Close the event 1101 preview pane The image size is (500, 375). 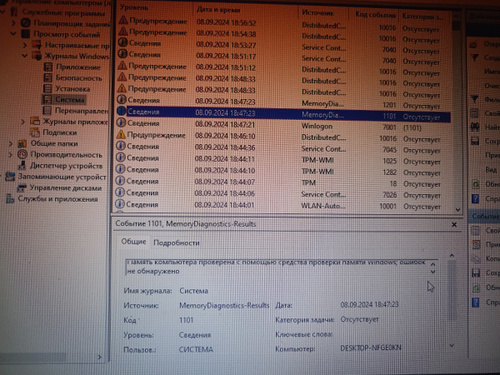tap(454, 225)
